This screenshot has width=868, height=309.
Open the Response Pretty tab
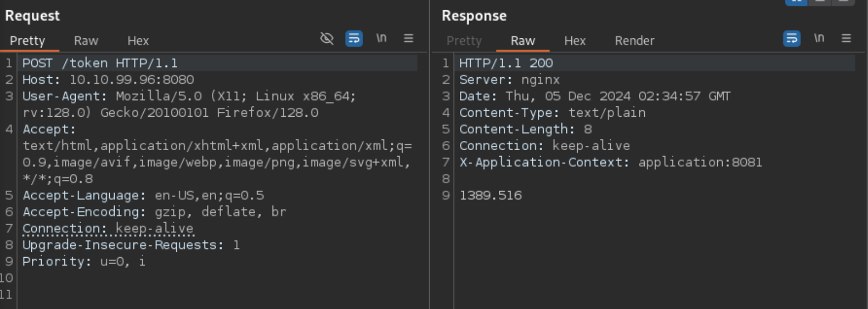464,41
